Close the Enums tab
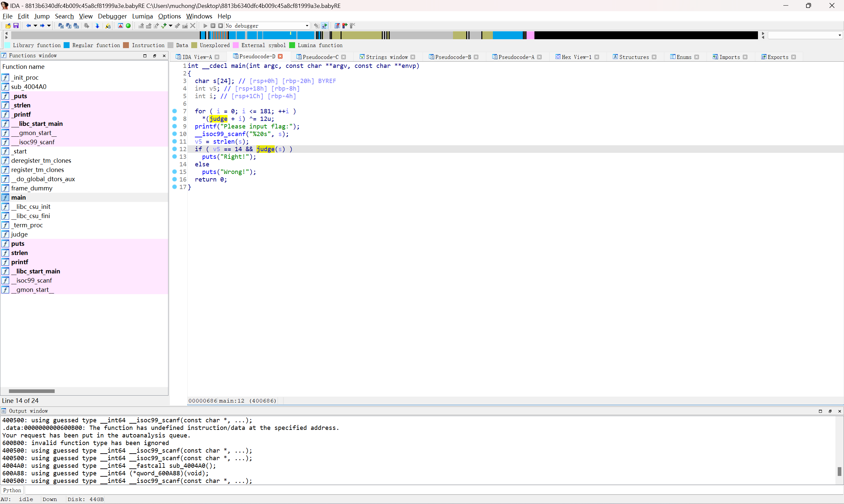 (x=697, y=57)
